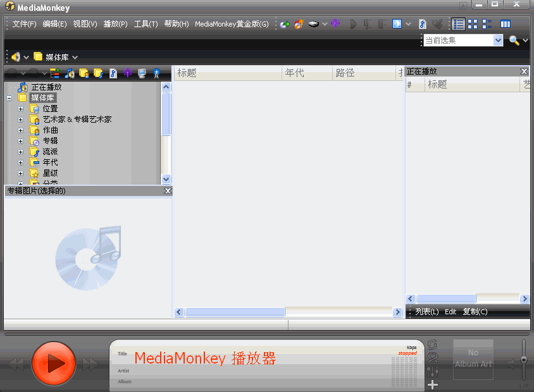Open the dropdown arrow next to the speaker icon
Screen dimensions: 534x392
click(x=26, y=57)
